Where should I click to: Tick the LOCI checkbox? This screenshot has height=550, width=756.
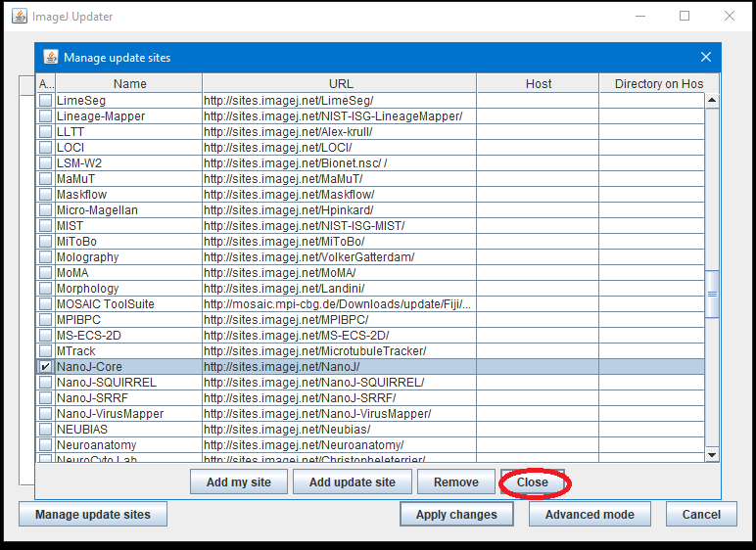(x=45, y=148)
